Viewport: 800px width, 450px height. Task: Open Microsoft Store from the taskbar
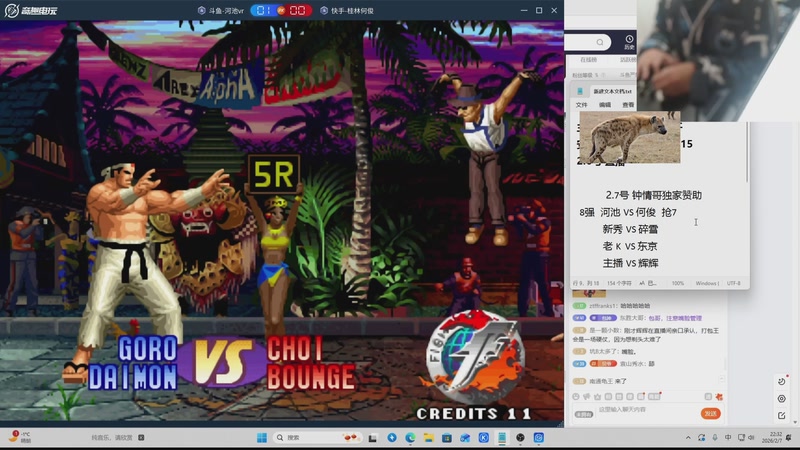pyautogui.click(x=447, y=438)
